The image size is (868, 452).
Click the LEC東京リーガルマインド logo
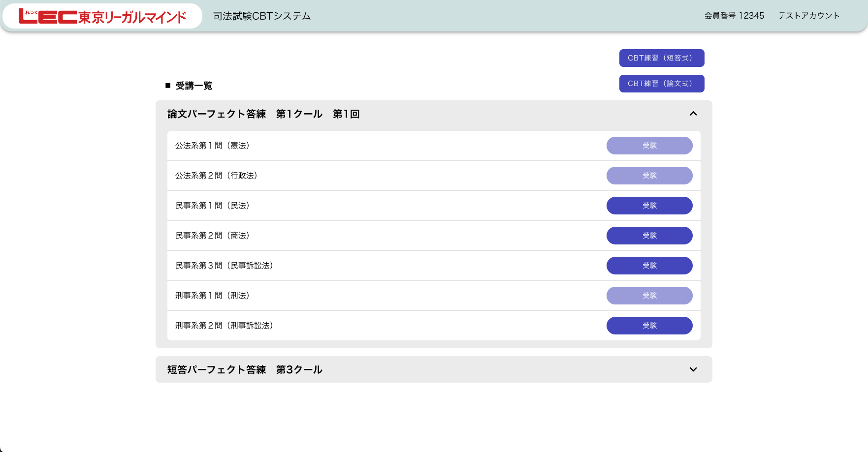[102, 16]
